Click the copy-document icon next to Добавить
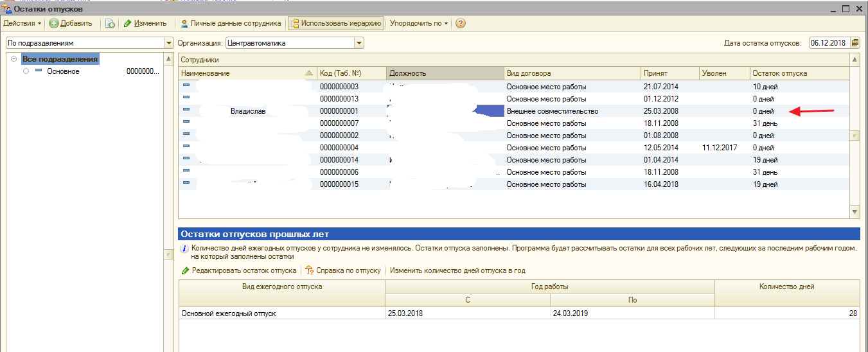The height and width of the screenshot is (352, 868). point(110,23)
